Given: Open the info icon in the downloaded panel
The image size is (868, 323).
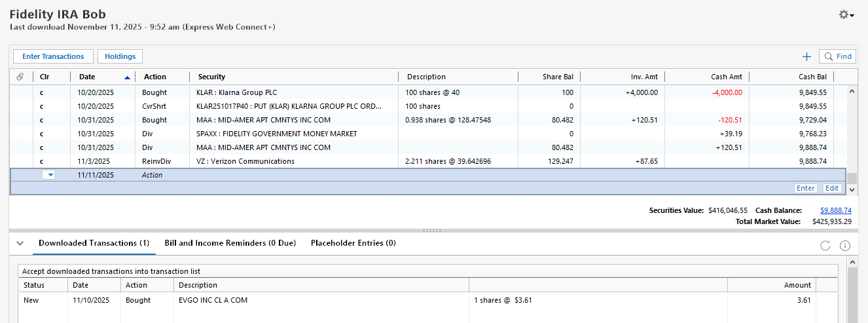Looking at the screenshot, I should pos(845,245).
